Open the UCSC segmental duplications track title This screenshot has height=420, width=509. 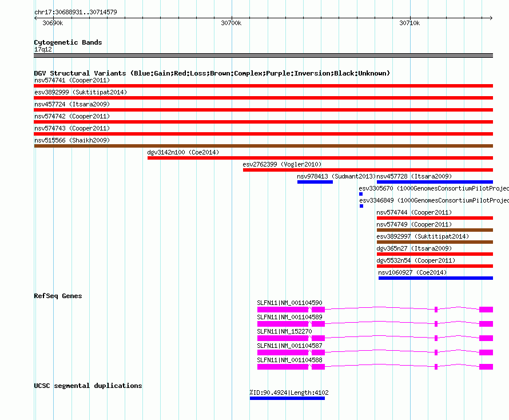pos(88,386)
